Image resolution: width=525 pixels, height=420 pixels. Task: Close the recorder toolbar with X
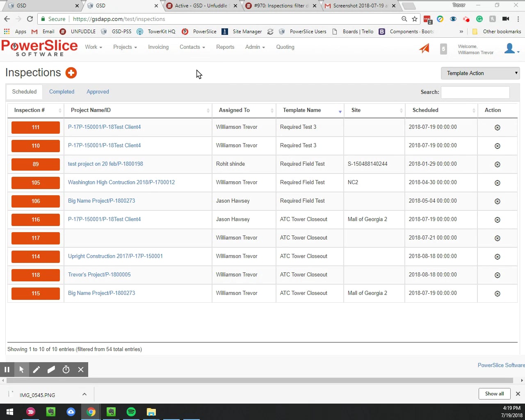pos(81,370)
